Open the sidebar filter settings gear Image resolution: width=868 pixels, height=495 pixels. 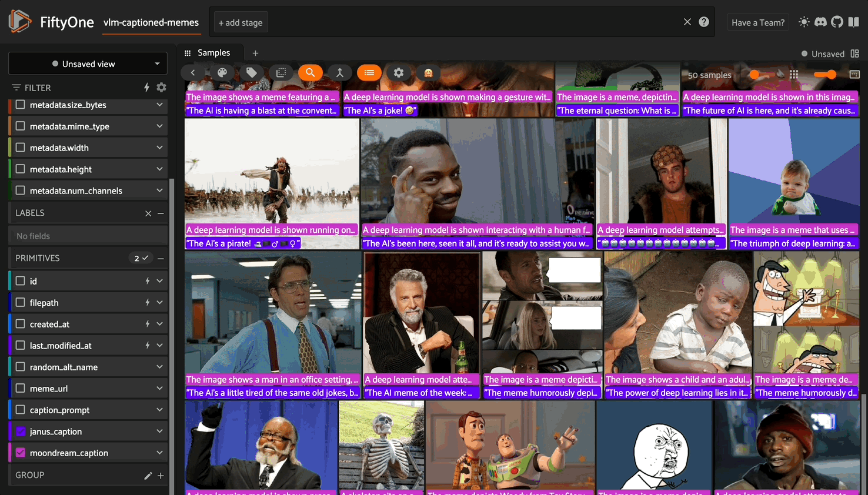point(161,87)
